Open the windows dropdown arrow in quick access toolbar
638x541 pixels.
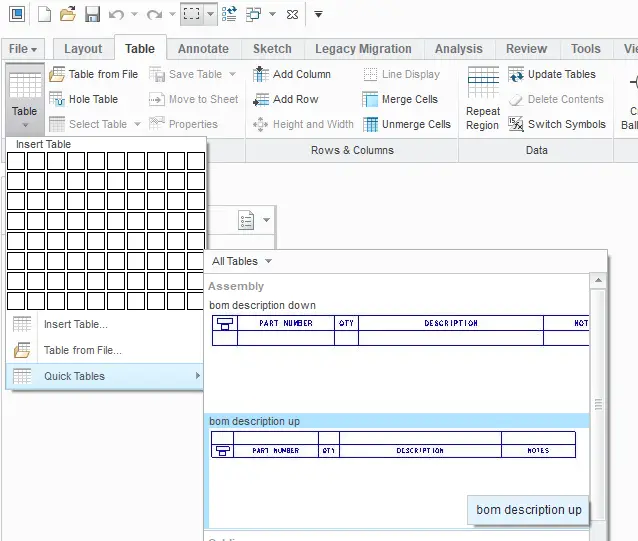click(x=272, y=15)
